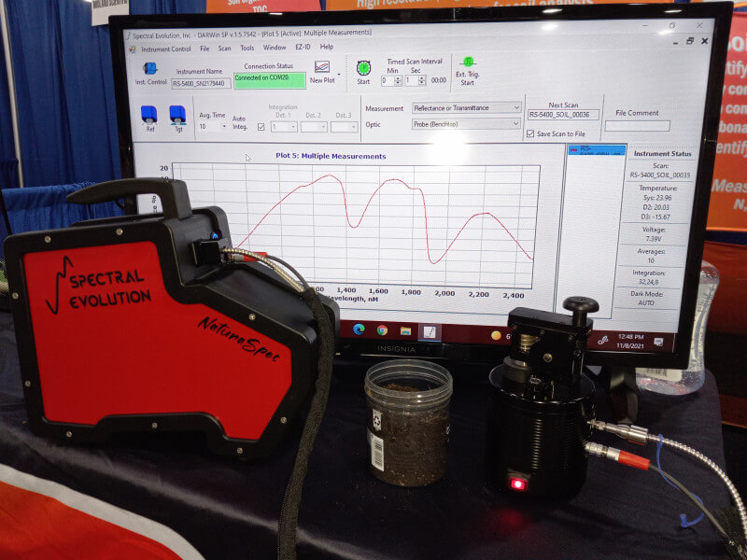Click the Connected on COM20 status box
The height and width of the screenshot is (560, 747).
(269, 80)
